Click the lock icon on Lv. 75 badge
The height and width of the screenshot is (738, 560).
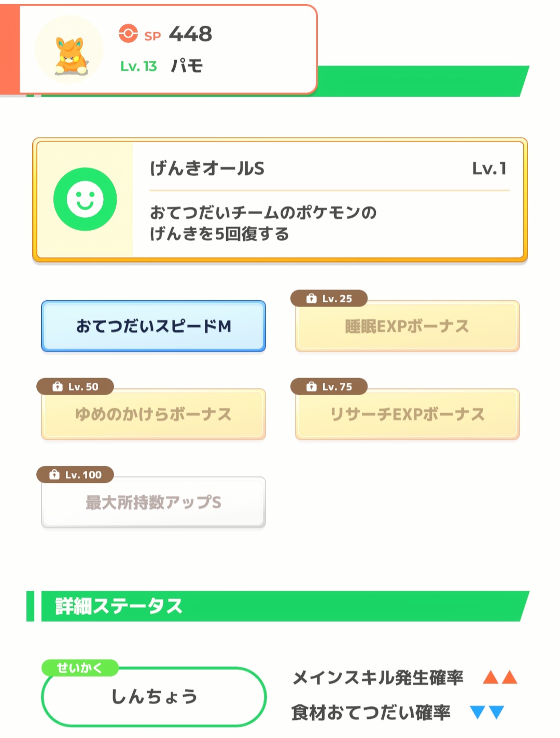pyautogui.click(x=311, y=386)
